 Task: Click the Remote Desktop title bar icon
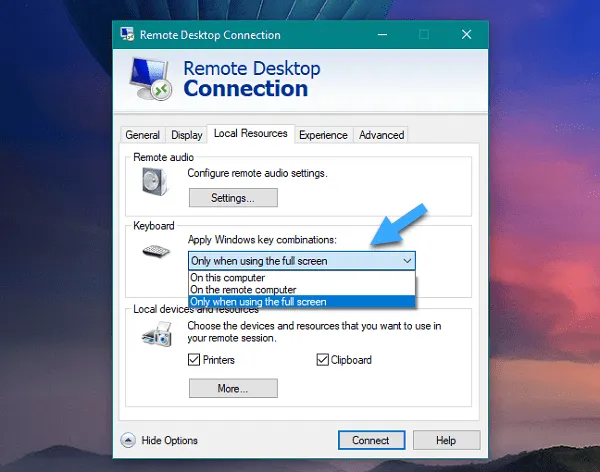[128, 33]
